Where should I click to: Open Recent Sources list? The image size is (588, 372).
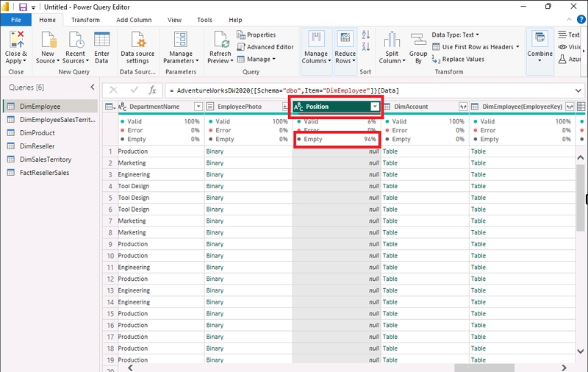coord(76,48)
